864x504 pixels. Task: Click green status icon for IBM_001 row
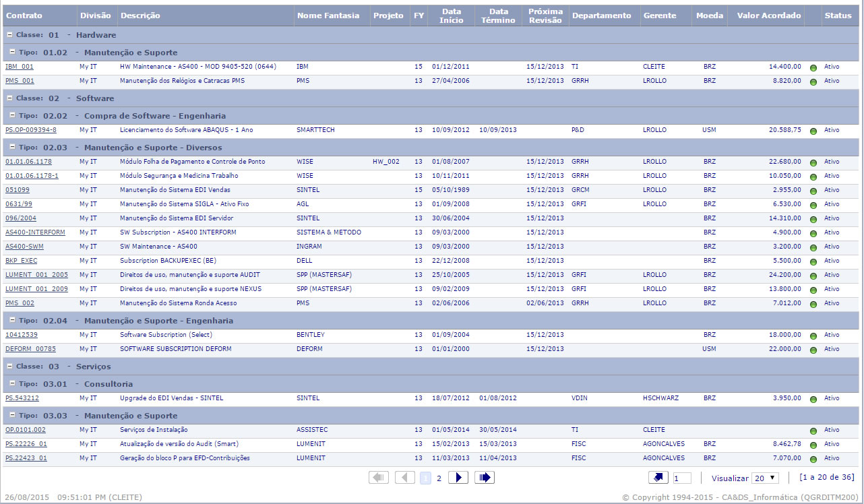coord(813,67)
